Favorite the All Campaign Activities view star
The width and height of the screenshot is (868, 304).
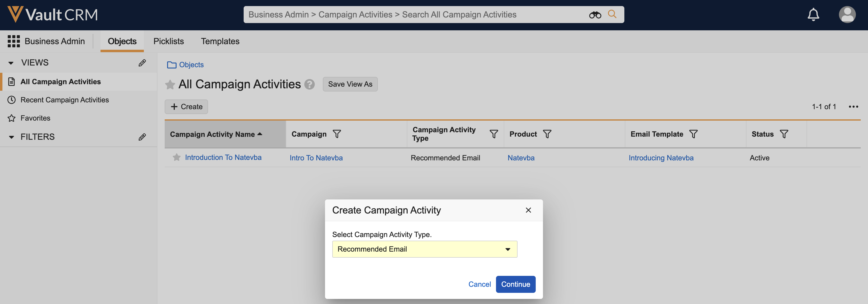click(170, 84)
